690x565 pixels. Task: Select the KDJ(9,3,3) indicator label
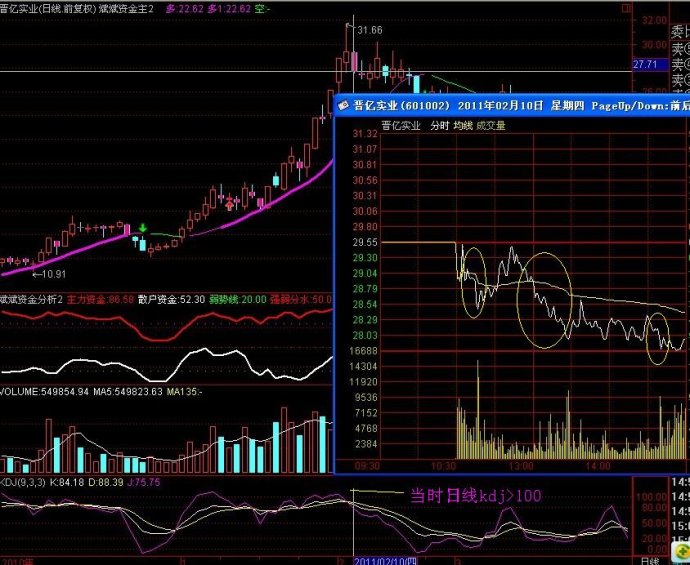tap(23, 483)
